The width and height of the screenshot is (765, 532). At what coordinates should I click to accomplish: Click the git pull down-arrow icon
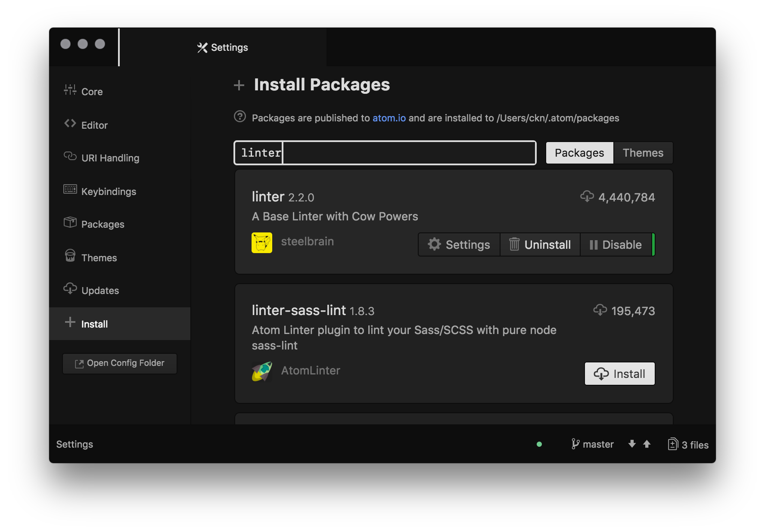click(x=632, y=444)
